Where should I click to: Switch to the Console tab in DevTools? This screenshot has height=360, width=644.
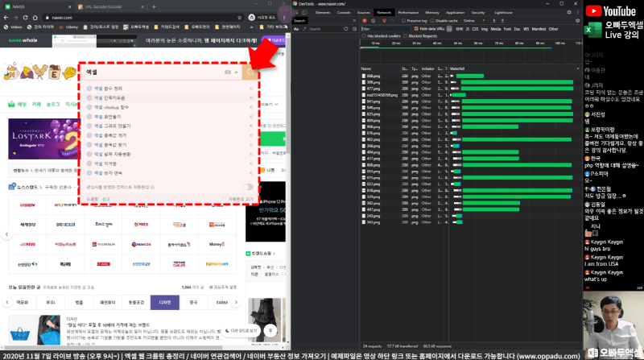click(x=344, y=14)
